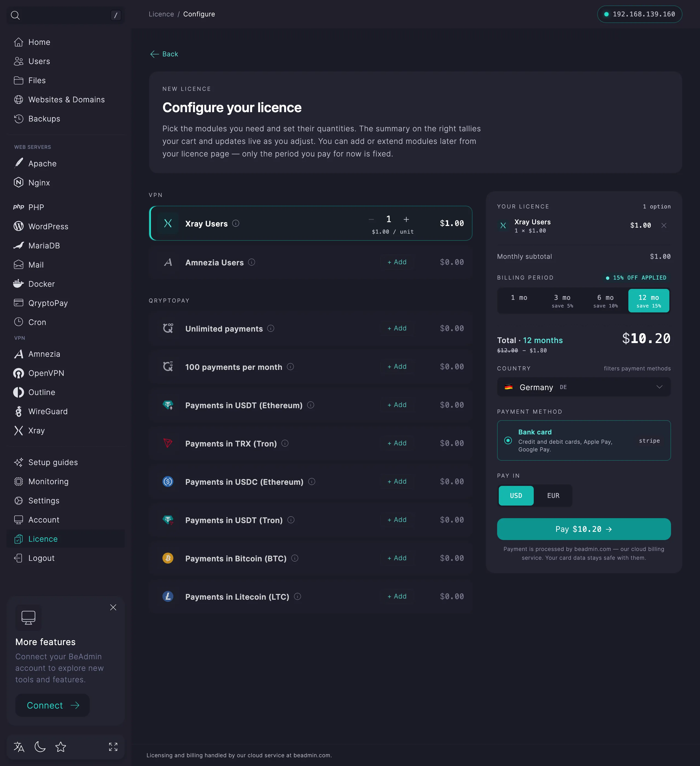The height and width of the screenshot is (766, 700).
Task: Open Websites & Domains page
Action: tap(66, 100)
